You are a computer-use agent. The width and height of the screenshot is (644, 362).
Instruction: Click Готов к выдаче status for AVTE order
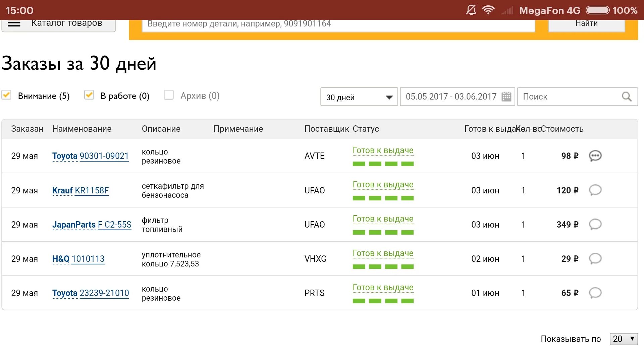click(x=383, y=150)
